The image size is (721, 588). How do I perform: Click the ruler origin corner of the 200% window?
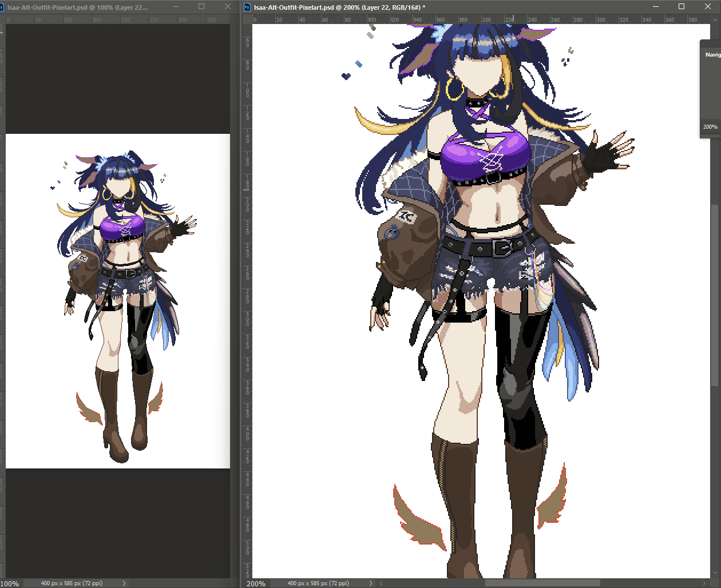coord(247,19)
